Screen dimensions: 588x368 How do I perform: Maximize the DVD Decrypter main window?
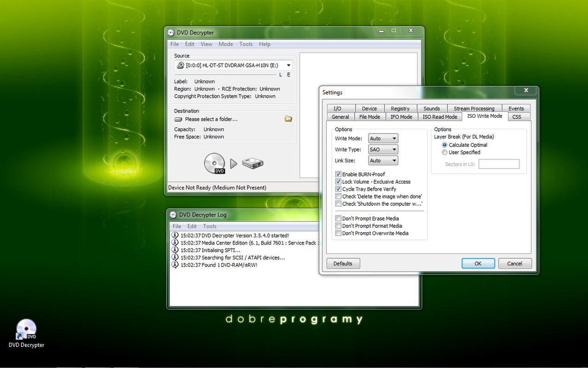[x=394, y=30]
